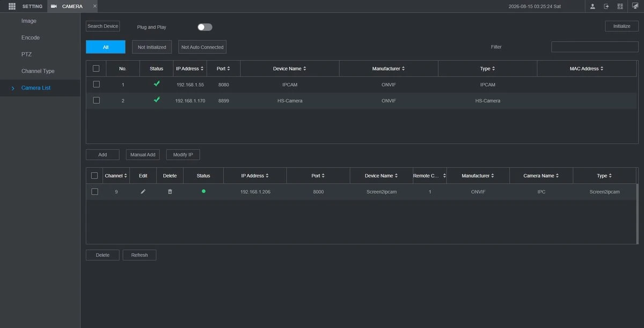Click the monitor display icon
Screen dimensions: 644x328
tap(635, 6)
